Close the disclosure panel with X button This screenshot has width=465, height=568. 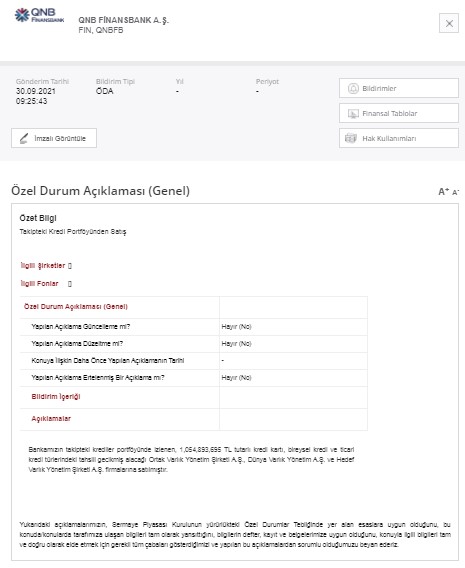click(x=449, y=23)
